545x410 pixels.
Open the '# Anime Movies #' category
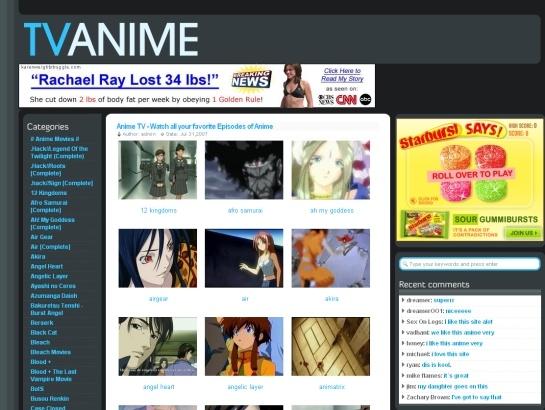tap(55, 139)
